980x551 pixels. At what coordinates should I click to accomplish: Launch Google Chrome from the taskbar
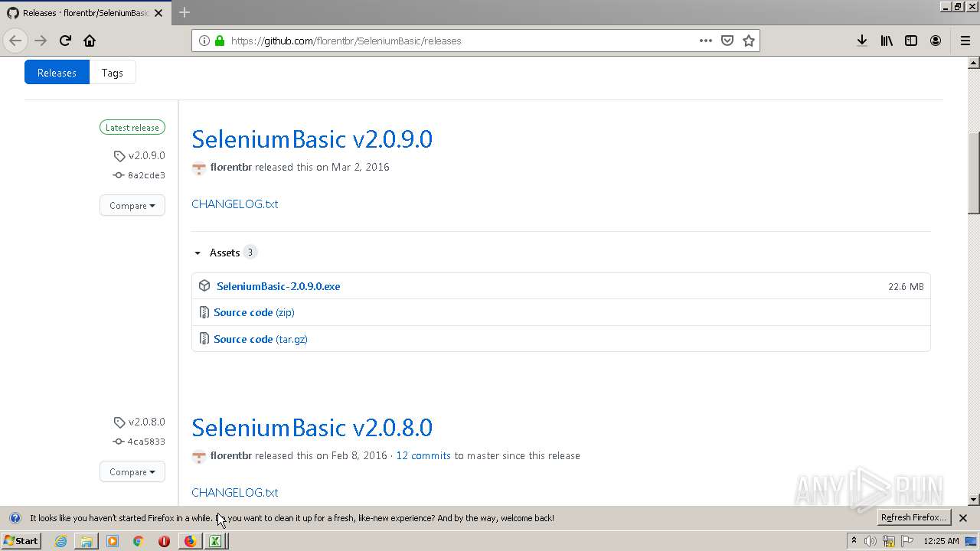[139, 541]
